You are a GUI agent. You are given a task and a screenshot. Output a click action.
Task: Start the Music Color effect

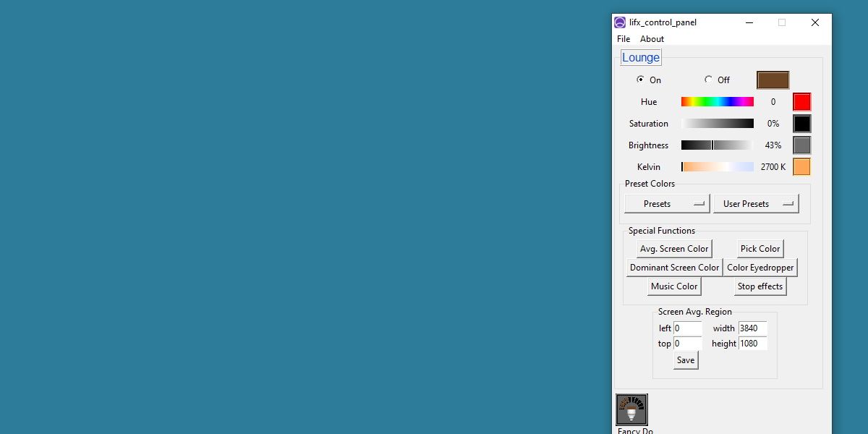point(674,286)
